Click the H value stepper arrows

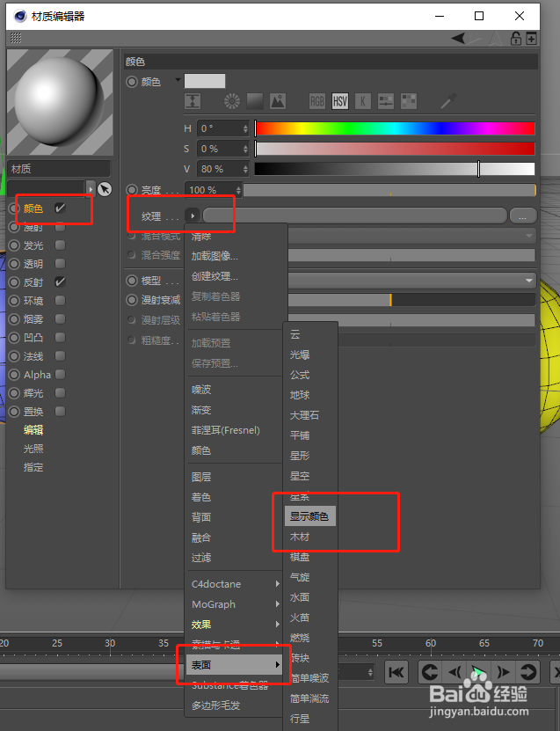pyautogui.click(x=245, y=128)
